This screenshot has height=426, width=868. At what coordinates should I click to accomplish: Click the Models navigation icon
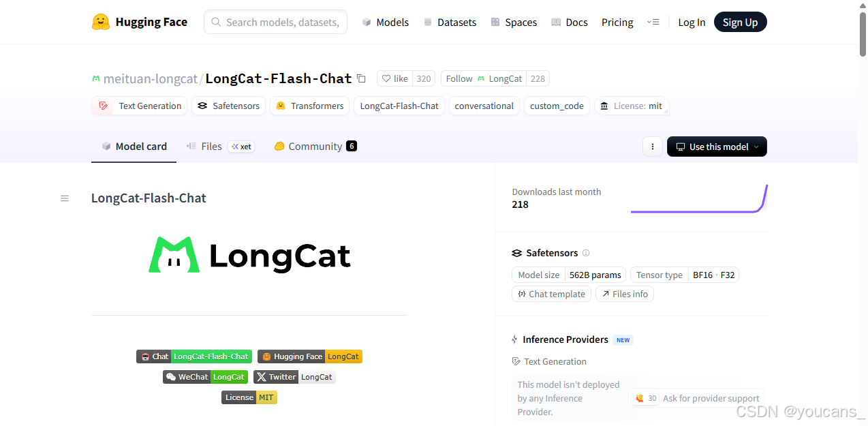(x=366, y=22)
